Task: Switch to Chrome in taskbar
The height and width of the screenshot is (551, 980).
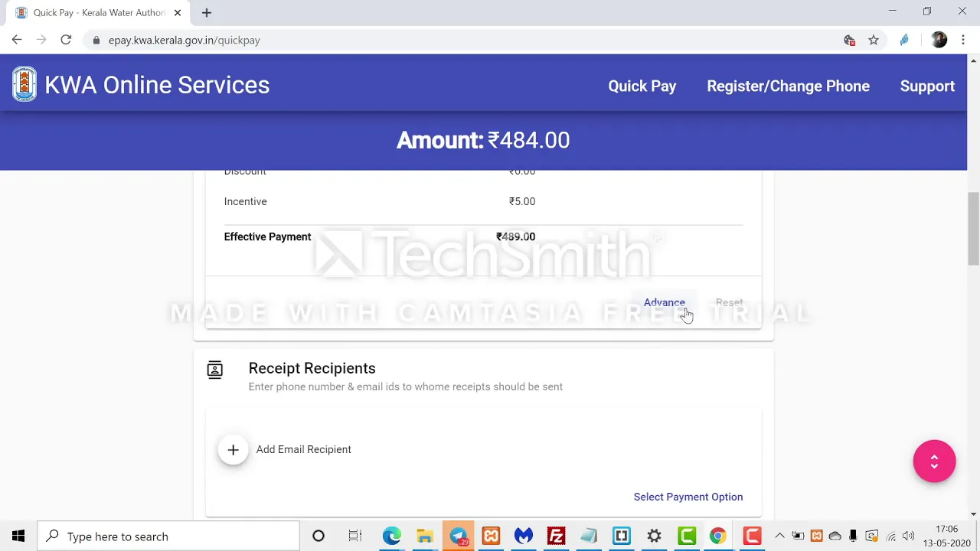Action: (718, 536)
